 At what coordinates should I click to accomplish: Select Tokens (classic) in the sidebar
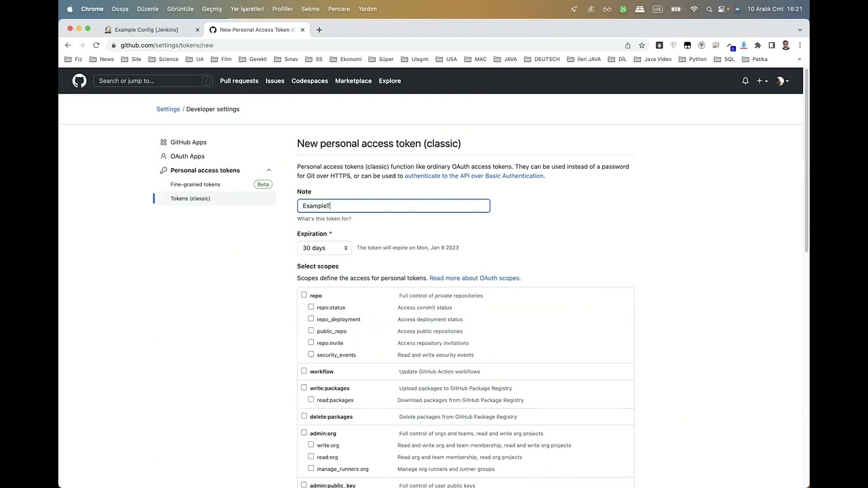click(x=191, y=199)
